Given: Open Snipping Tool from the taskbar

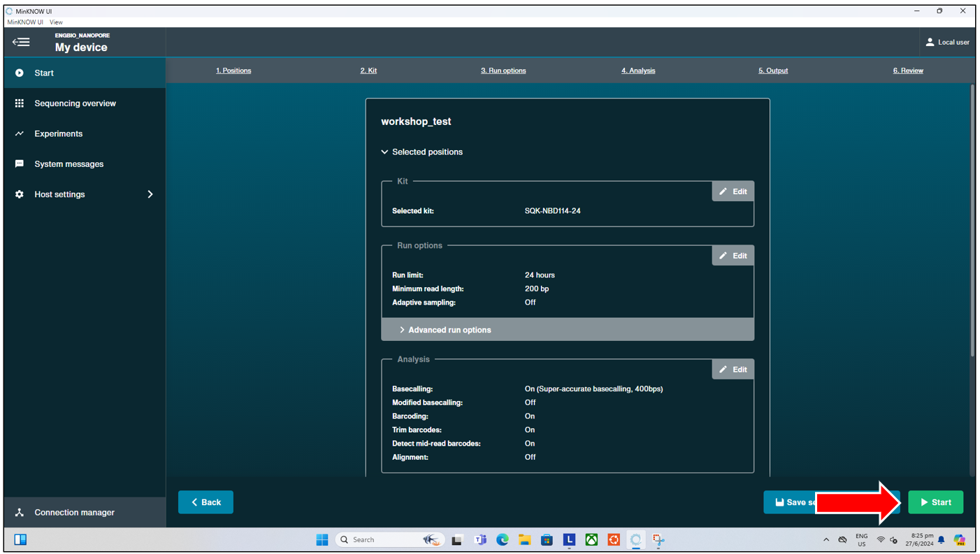Looking at the screenshot, I should pyautogui.click(x=658, y=539).
